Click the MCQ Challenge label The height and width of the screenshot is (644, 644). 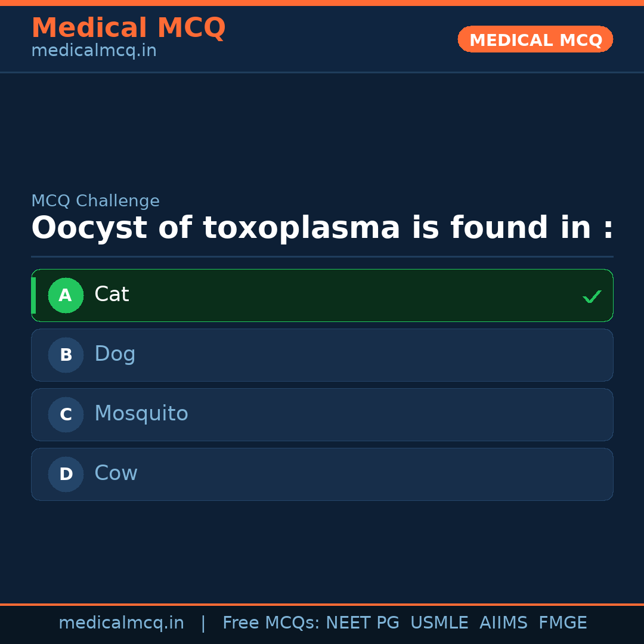click(x=95, y=201)
